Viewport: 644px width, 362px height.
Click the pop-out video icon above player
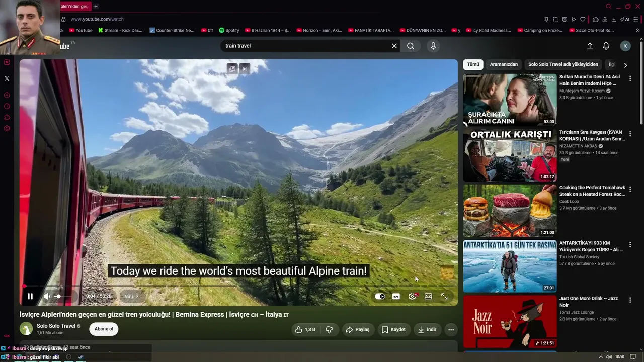[232, 69]
